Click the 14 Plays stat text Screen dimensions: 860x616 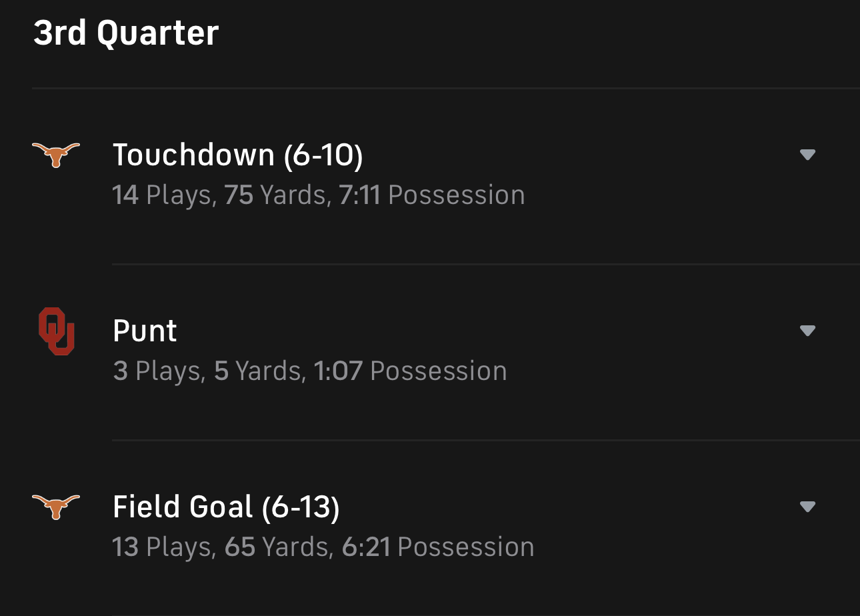pyautogui.click(x=163, y=195)
